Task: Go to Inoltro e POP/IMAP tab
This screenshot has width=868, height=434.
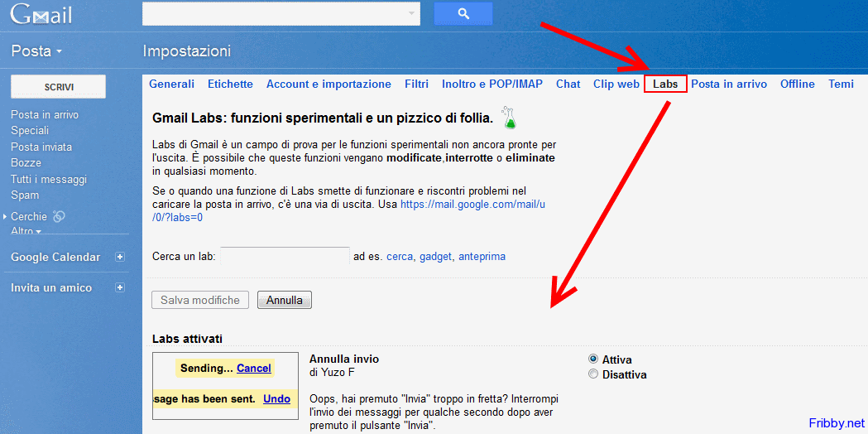Action: [492, 84]
